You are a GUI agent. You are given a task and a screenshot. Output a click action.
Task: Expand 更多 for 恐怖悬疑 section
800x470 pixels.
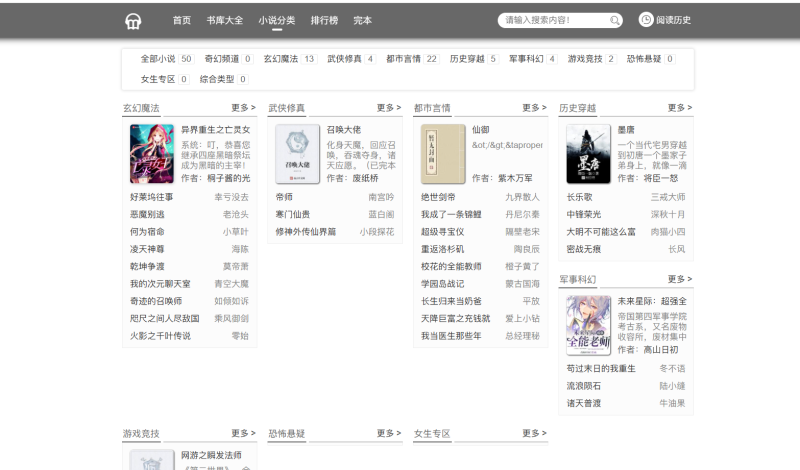[389, 433]
